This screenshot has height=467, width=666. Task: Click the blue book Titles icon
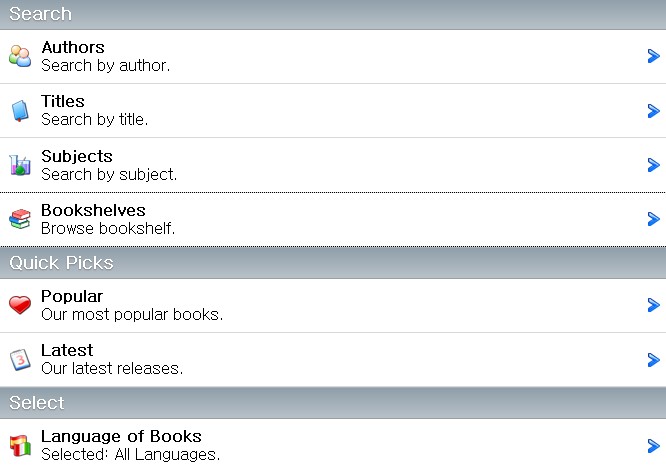click(x=20, y=111)
